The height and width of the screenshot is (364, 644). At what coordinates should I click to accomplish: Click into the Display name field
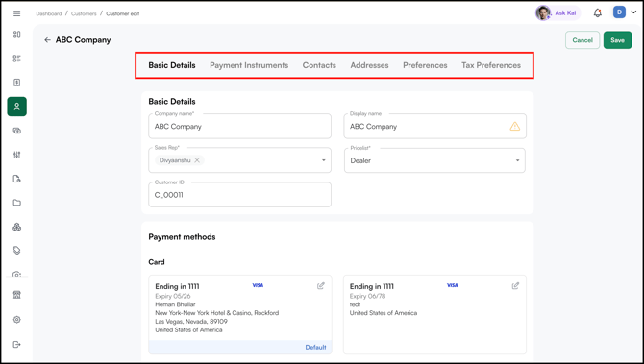pyautogui.click(x=435, y=126)
